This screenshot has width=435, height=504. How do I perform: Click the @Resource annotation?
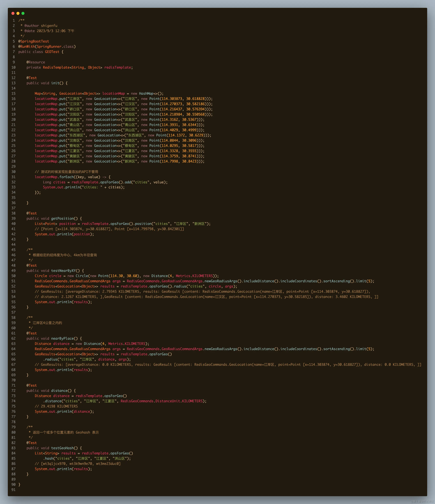36,62
